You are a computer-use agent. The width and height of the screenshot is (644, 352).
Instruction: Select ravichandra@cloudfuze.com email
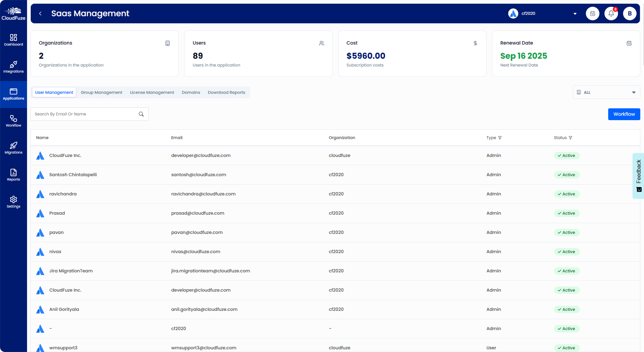tap(203, 194)
